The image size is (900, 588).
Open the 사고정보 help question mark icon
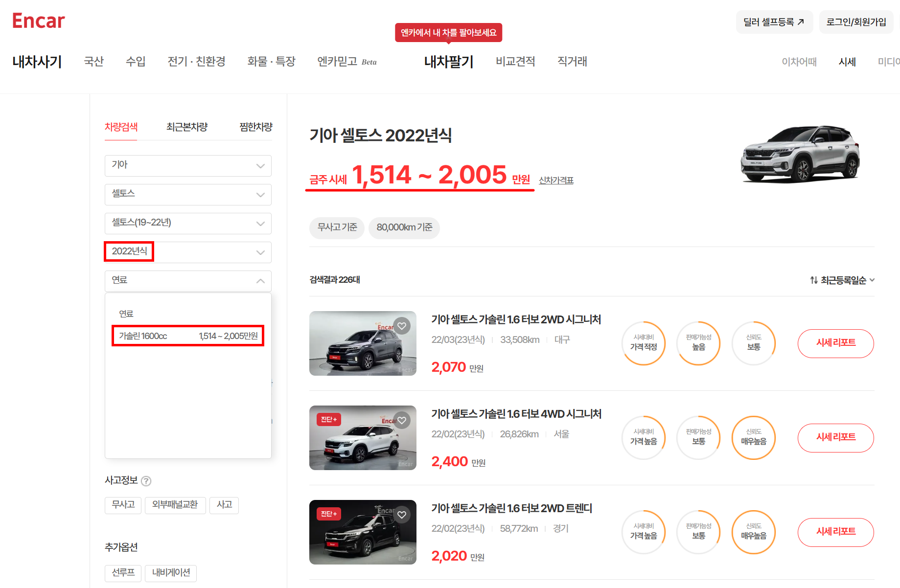[146, 481]
